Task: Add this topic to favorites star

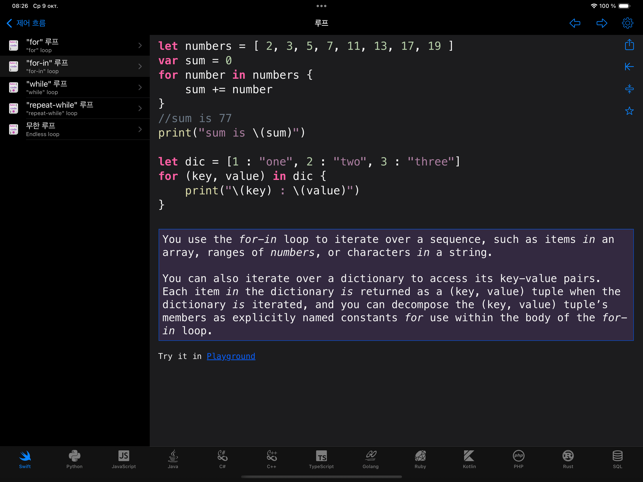Action: point(629,111)
